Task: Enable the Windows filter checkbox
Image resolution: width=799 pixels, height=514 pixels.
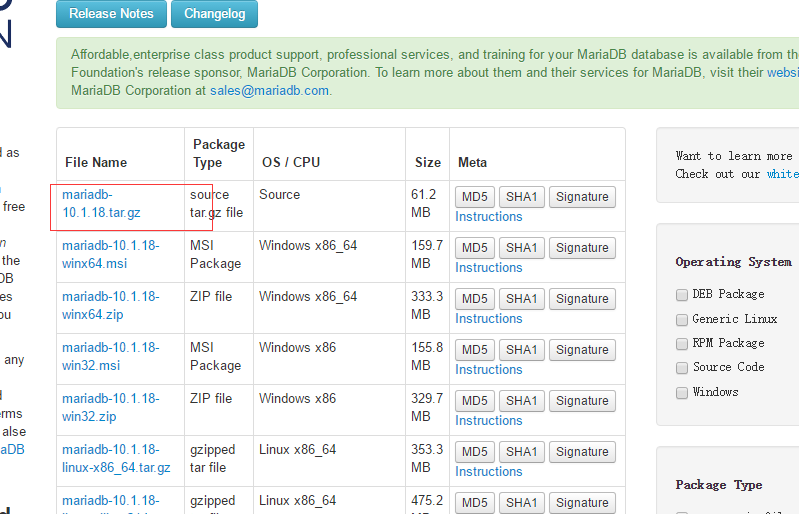Action: click(x=682, y=393)
